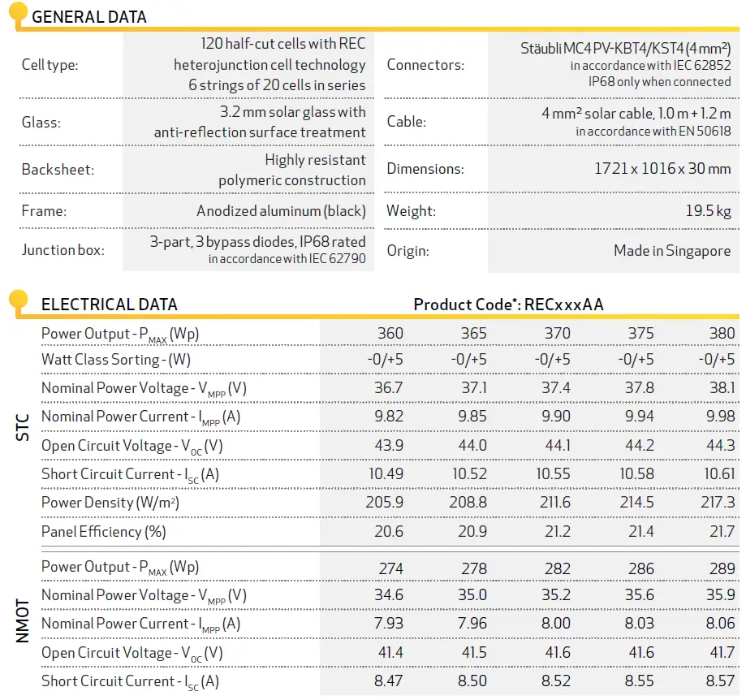The width and height of the screenshot is (746, 700).
Task: Click the 'Origin:' label
Action: click(x=407, y=251)
